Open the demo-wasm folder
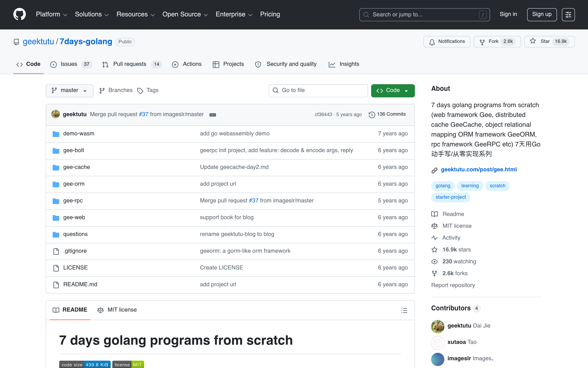Screen dimensions: 588x368 (x=79, y=134)
